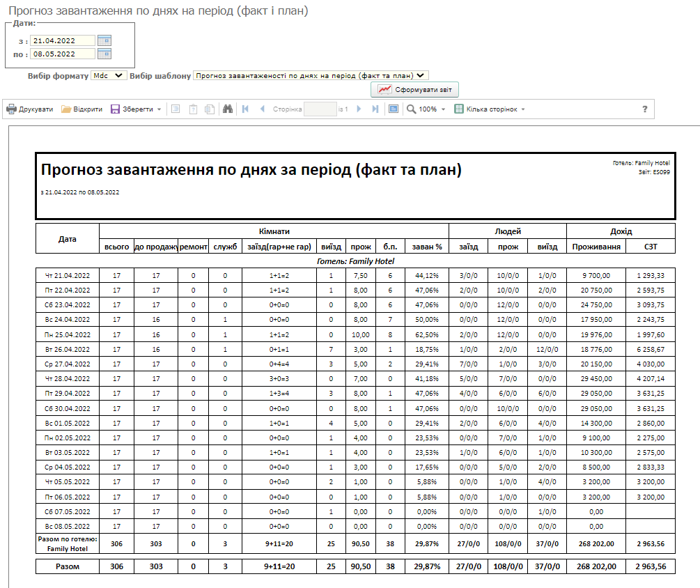Toggle full screen view icon
700x588 pixels.
click(394, 109)
